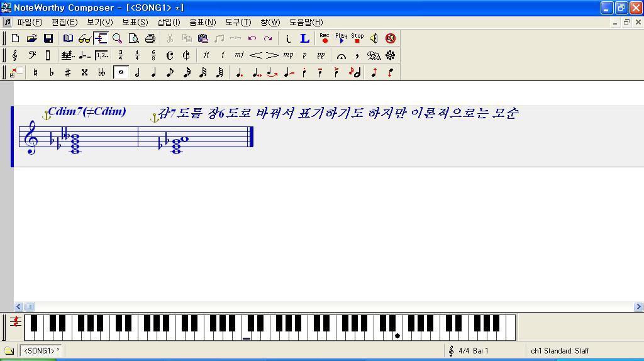Choose the 3/4 time signature
This screenshot has width=644, height=361.
pyautogui.click(x=121, y=55)
